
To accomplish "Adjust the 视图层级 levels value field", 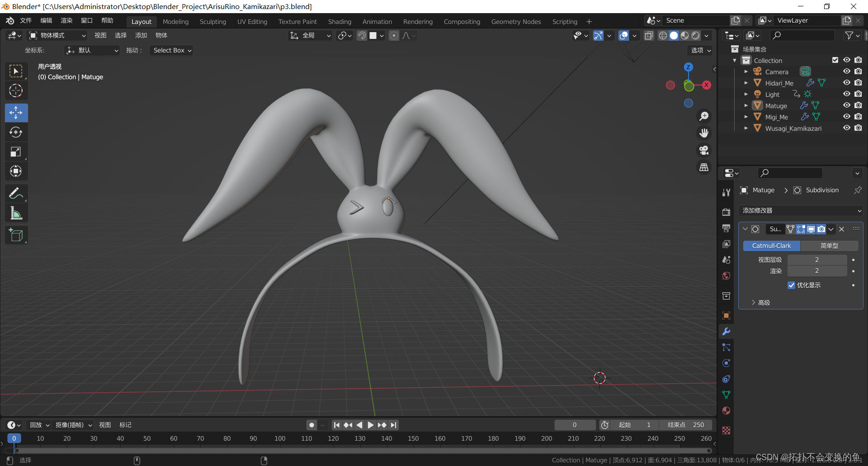I will tap(817, 260).
